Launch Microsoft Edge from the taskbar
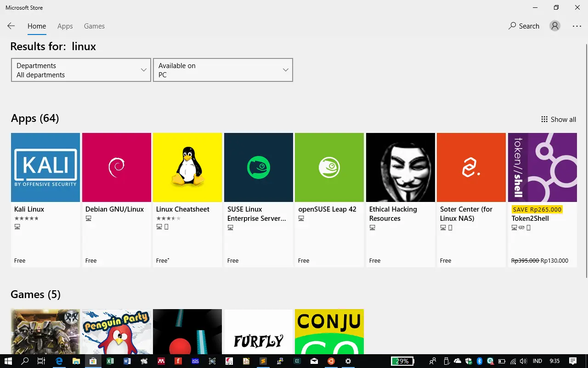Image resolution: width=588 pixels, height=368 pixels. coord(59,361)
